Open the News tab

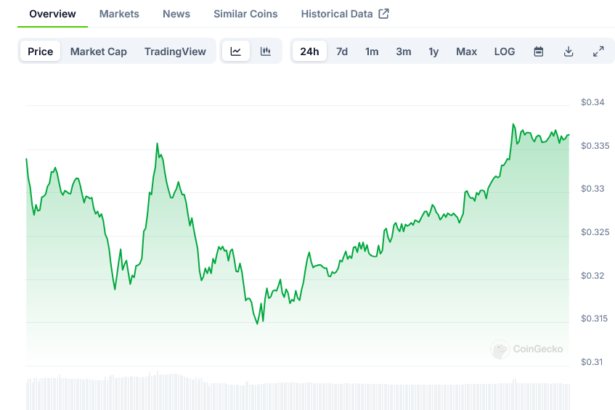pyautogui.click(x=176, y=14)
